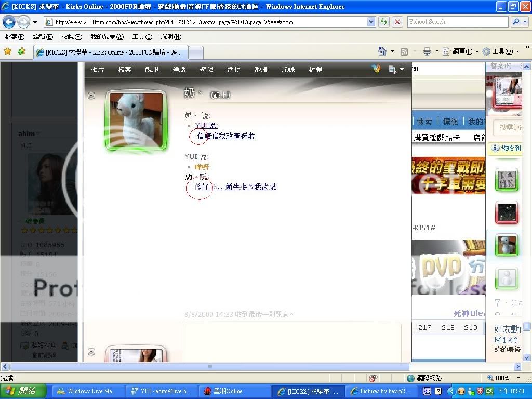Click the Home page icon
The width and height of the screenshot is (532, 399).
382,51
